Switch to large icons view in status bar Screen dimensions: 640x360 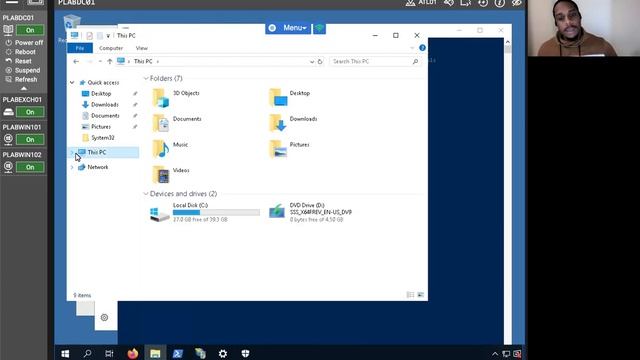(x=420, y=295)
